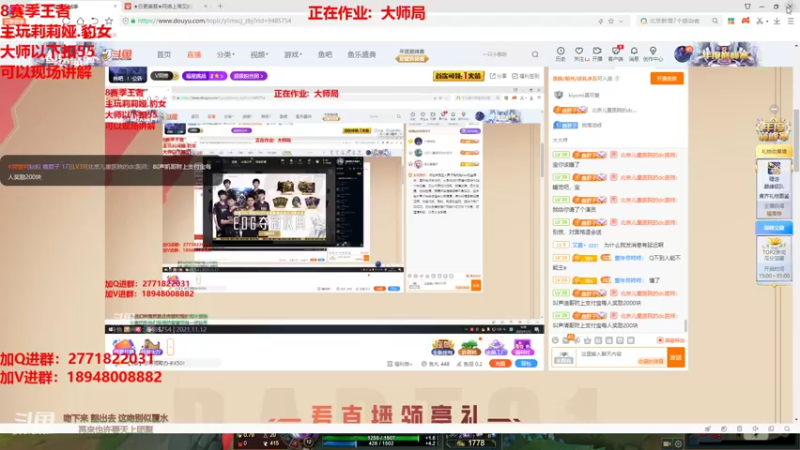Click the 福利签到 check-in link

[x=526, y=76]
